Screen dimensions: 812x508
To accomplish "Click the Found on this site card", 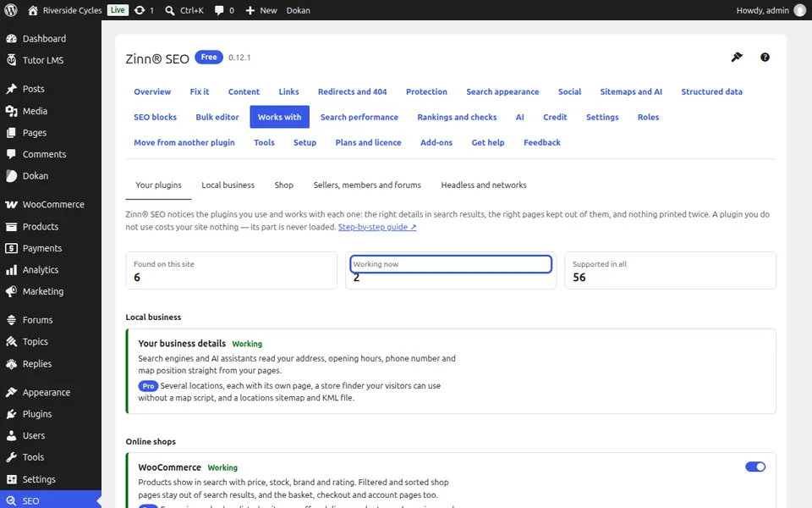I will (232, 271).
